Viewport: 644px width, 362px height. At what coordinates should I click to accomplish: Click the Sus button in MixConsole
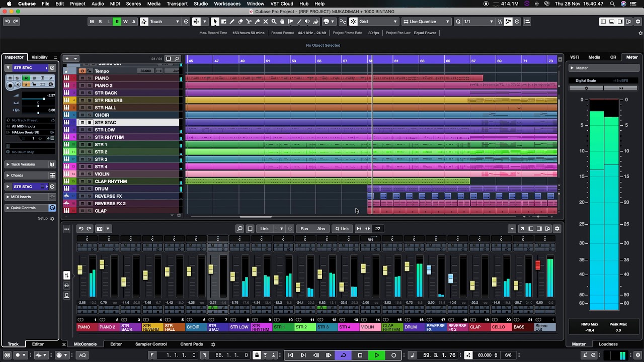pyautogui.click(x=304, y=229)
